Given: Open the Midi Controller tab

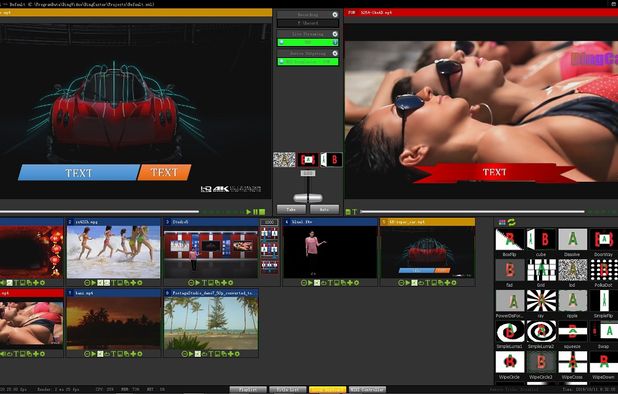Looking at the screenshot, I should [367, 389].
